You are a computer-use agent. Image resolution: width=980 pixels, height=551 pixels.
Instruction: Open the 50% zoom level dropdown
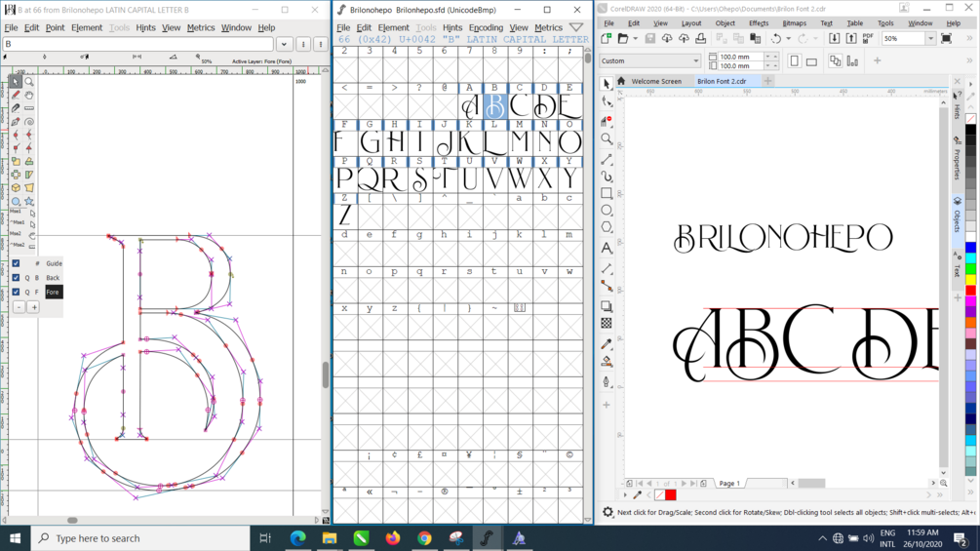(x=930, y=39)
